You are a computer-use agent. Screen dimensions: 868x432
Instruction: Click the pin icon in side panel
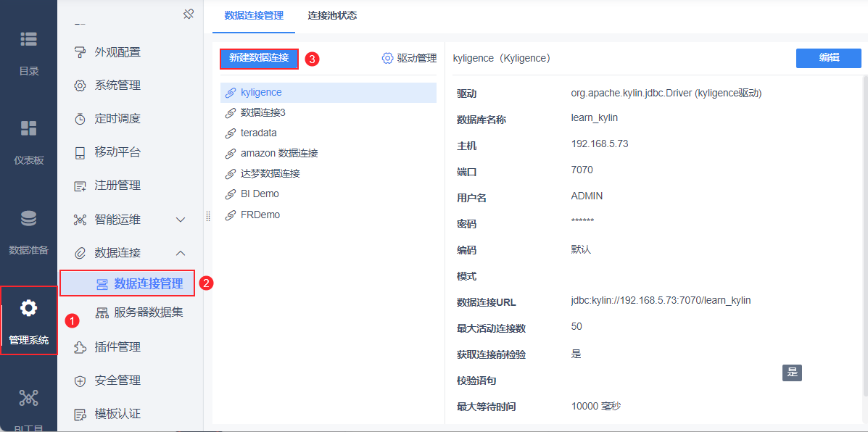click(x=189, y=14)
